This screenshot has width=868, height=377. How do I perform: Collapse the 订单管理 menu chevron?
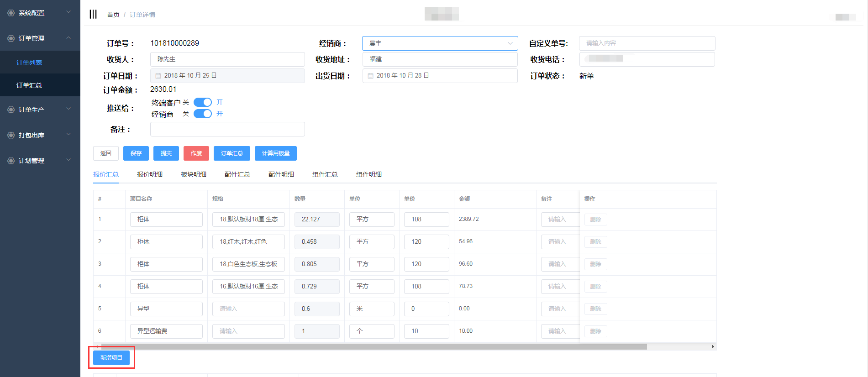pyautogui.click(x=68, y=38)
